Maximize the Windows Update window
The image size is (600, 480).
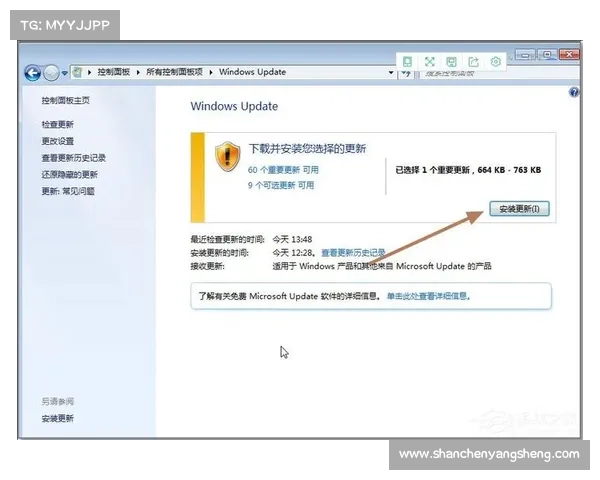tap(547, 55)
